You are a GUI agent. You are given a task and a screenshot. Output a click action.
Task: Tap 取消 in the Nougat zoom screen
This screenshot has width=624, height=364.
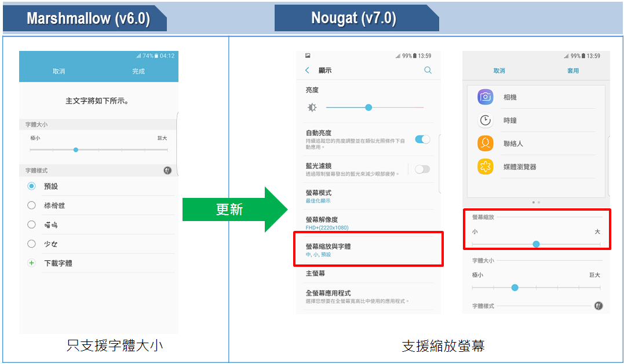pos(499,71)
